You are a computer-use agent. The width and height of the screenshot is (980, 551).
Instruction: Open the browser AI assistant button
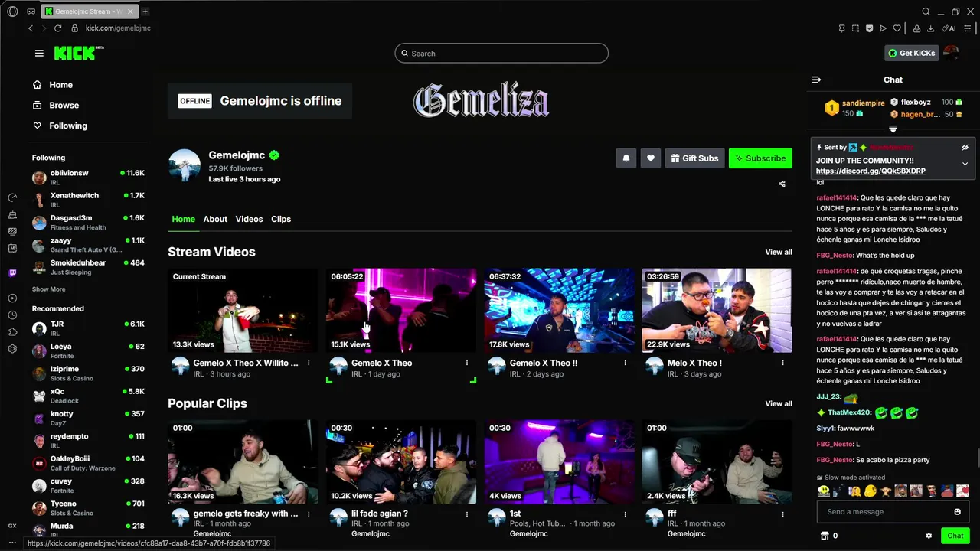[x=949, y=28]
